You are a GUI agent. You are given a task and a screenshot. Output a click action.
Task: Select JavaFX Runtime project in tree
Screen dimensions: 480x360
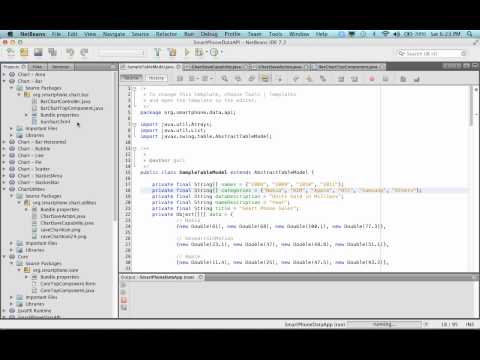click(34, 311)
